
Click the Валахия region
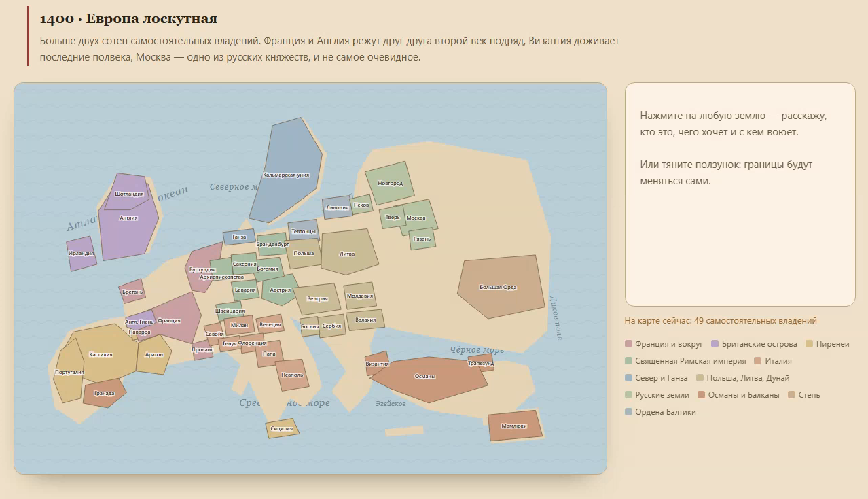tap(365, 320)
